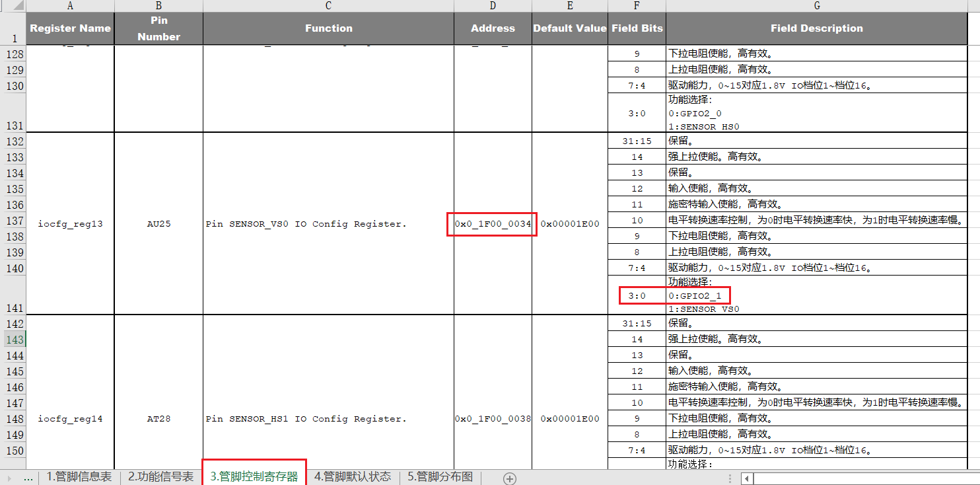The width and height of the screenshot is (980, 485).
Task: Select row header 131
Action: [13, 112]
